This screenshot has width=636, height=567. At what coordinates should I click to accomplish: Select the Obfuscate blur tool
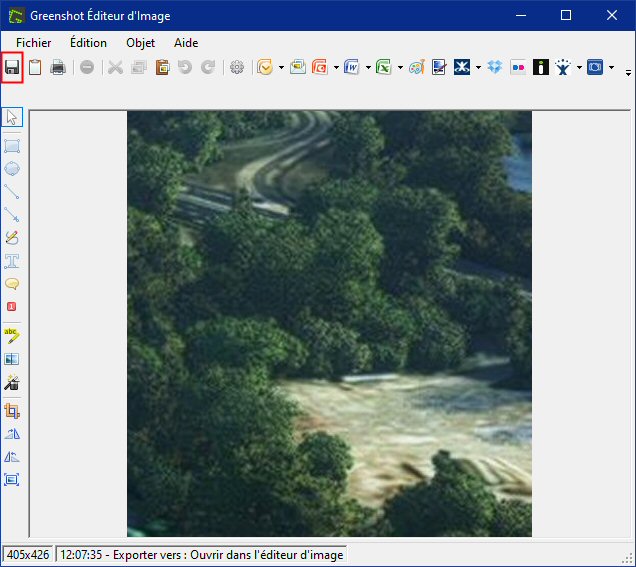[x=12, y=359]
